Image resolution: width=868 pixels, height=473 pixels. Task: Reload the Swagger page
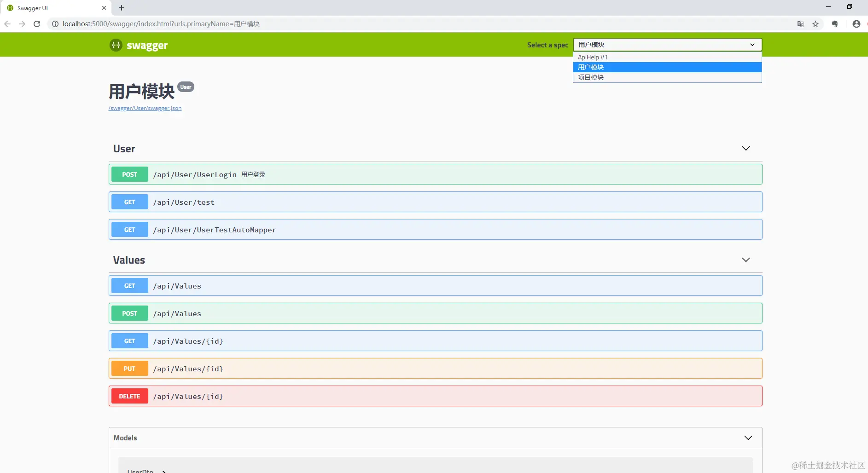click(37, 24)
